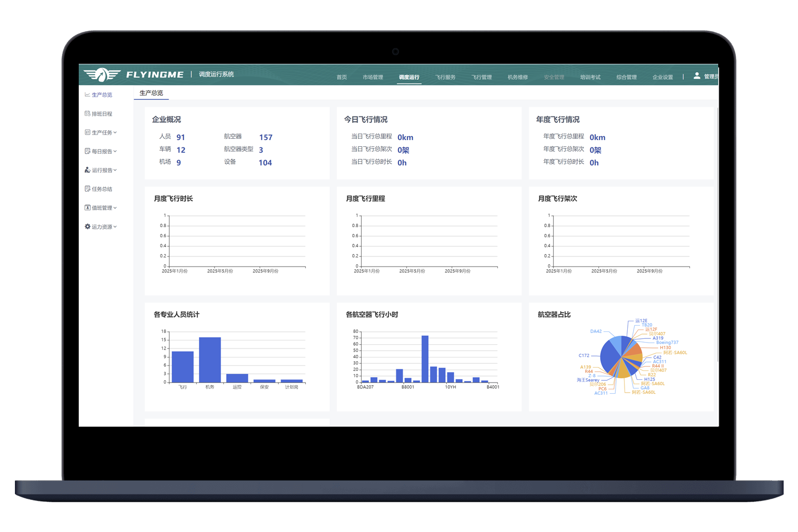798x532 pixels.
Task: Open the 飞行服务 top menu
Action: coord(445,77)
